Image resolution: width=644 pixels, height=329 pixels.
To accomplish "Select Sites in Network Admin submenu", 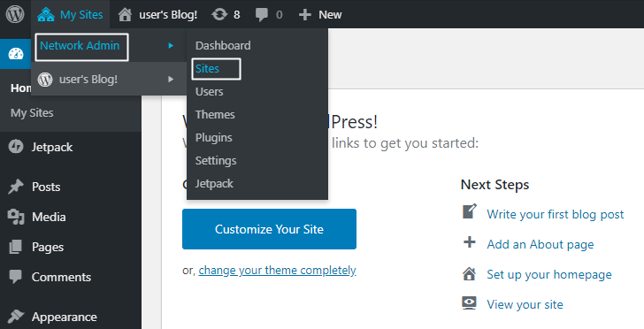I will point(207,69).
